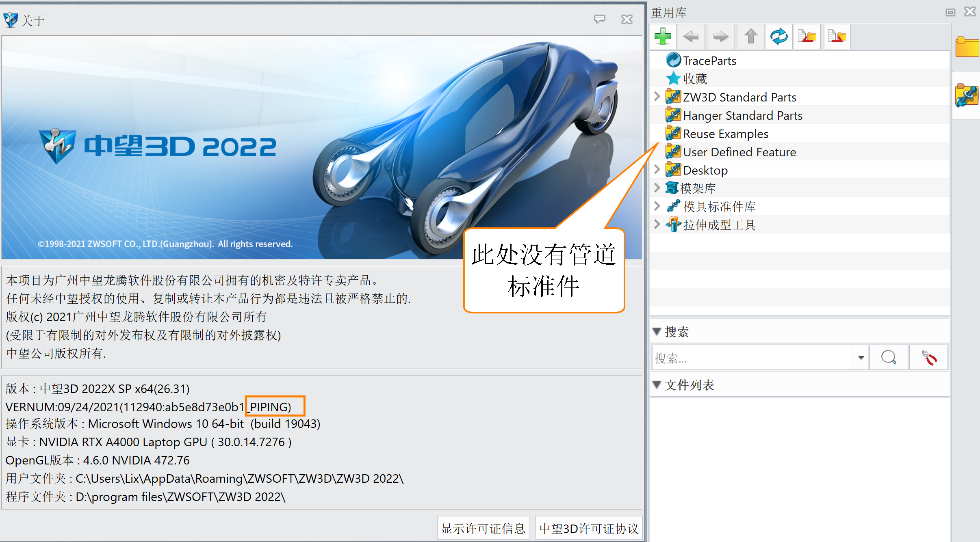This screenshot has height=542, width=980.
Task: Click the 程序文件夹 path line
Action: (x=145, y=497)
